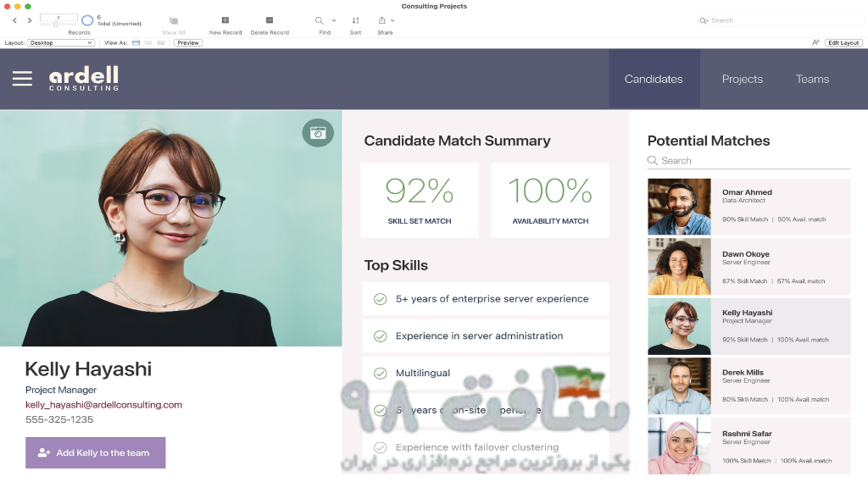Click the record slider handle
Viewport: 868px width, 488px height.
56,24
